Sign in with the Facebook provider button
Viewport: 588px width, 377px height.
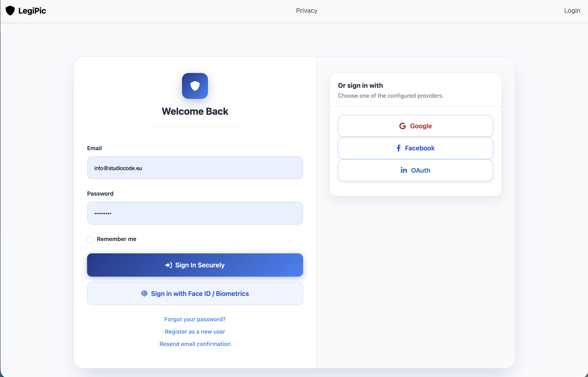pyautogui.click(x=416, y=148)
